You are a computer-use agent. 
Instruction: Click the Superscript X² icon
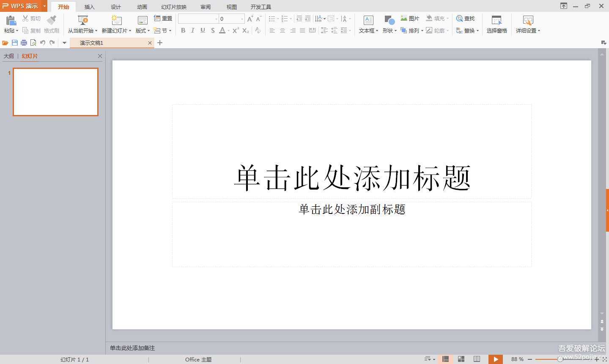236,30
